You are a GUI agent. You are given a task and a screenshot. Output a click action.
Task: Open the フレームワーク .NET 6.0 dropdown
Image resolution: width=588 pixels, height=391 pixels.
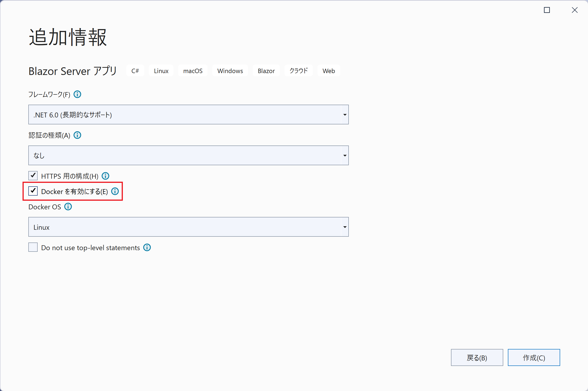click(x=188, y=115)
